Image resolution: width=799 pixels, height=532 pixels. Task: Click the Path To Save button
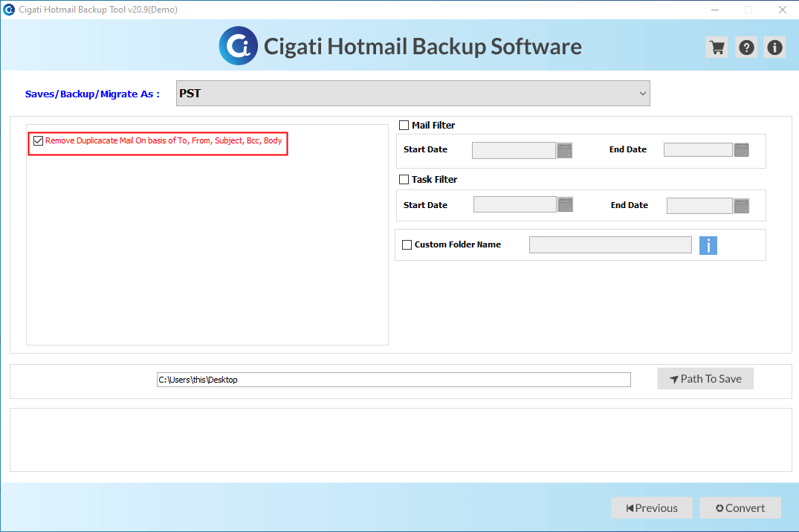[x=705, y=379]
